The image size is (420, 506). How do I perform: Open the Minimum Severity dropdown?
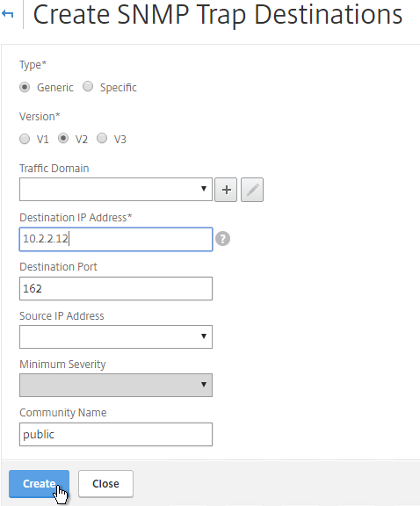click(116, 386)
